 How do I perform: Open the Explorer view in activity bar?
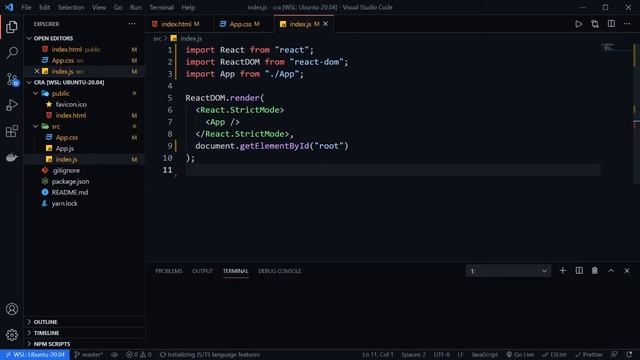(12, 27)
